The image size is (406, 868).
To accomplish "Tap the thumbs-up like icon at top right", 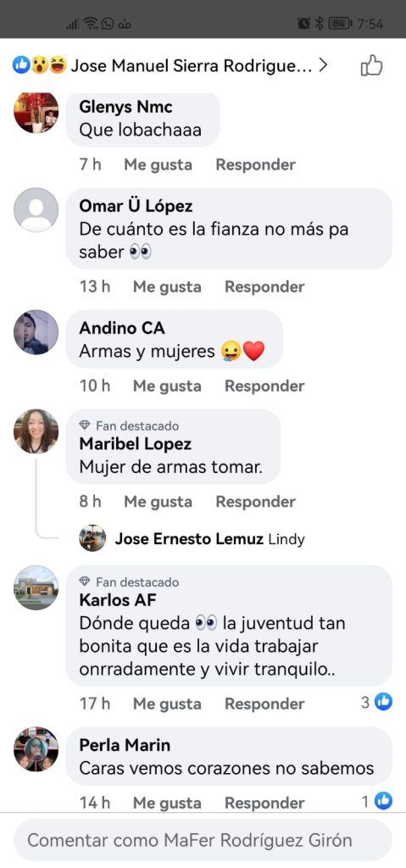I will tap(371, 66).
